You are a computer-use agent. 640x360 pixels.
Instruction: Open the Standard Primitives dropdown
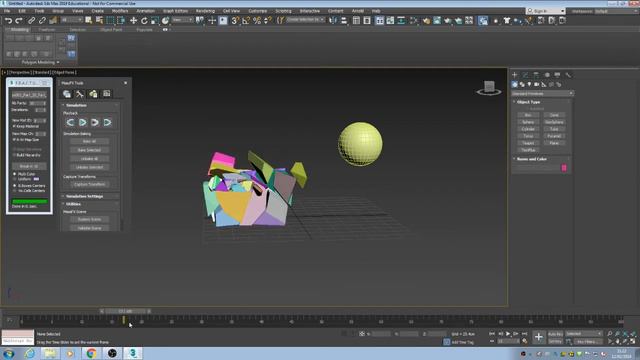tap(542, 93)
